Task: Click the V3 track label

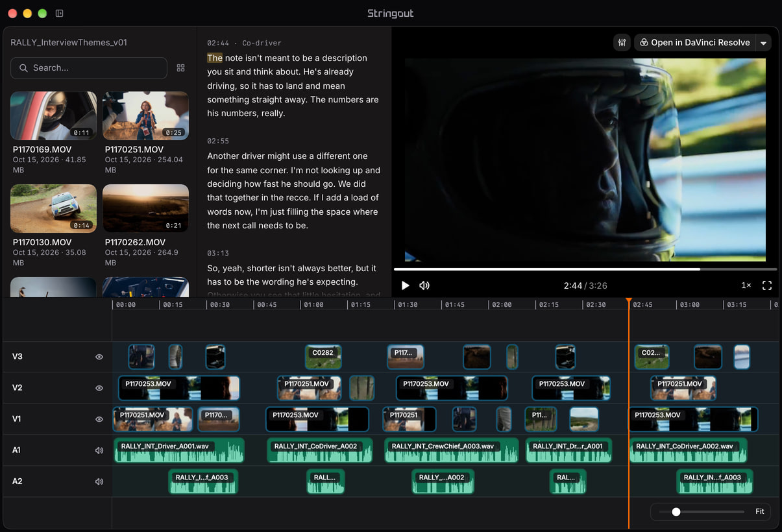Action: click(x=18, y=357)
